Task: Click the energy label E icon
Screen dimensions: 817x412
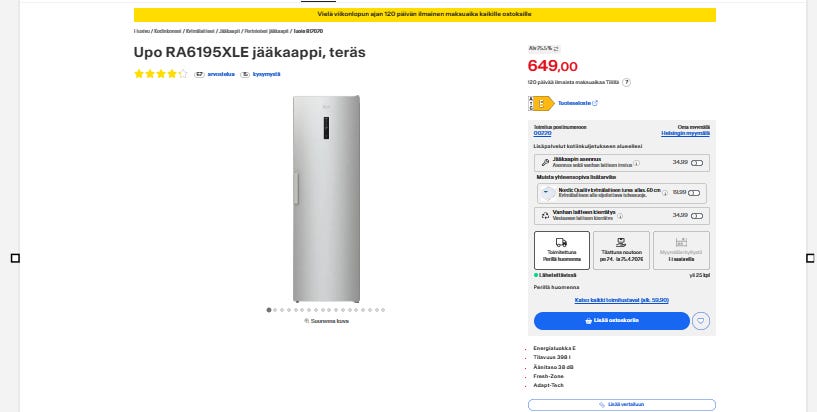Action: coord(540,102)
